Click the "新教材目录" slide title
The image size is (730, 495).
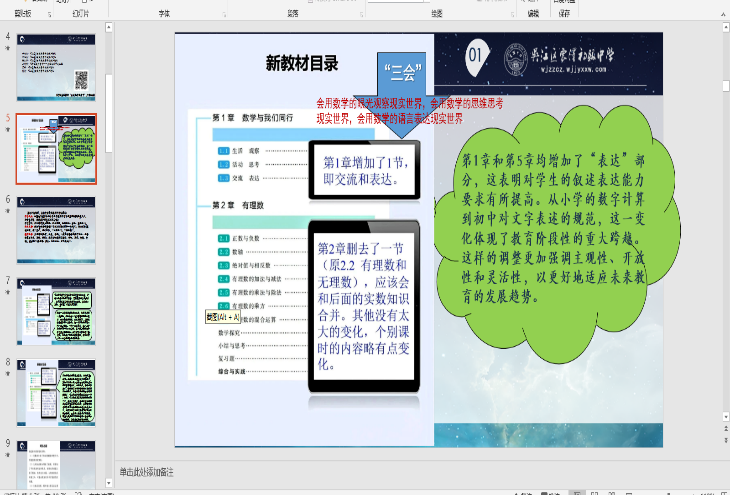point(301,63)
